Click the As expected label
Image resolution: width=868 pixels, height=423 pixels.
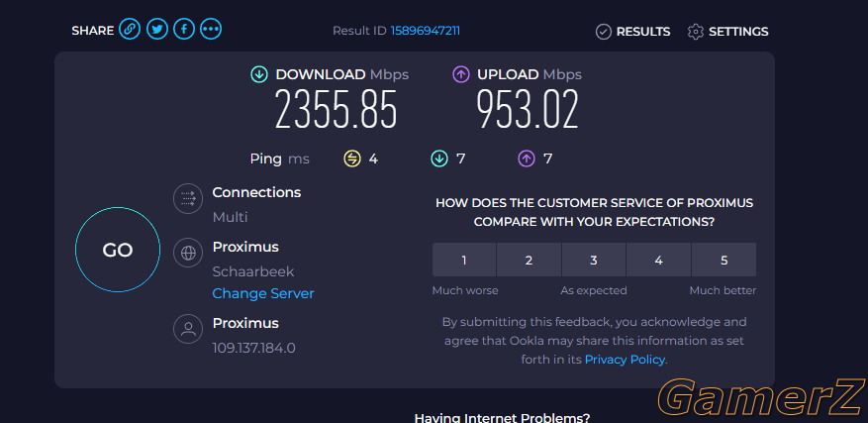(594, 290)
